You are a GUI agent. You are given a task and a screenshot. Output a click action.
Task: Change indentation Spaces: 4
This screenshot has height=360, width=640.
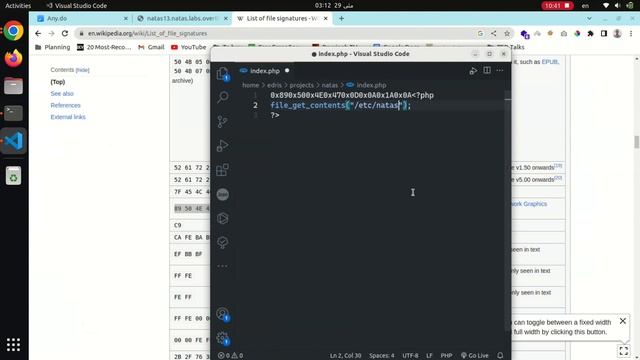pos(382,356)
